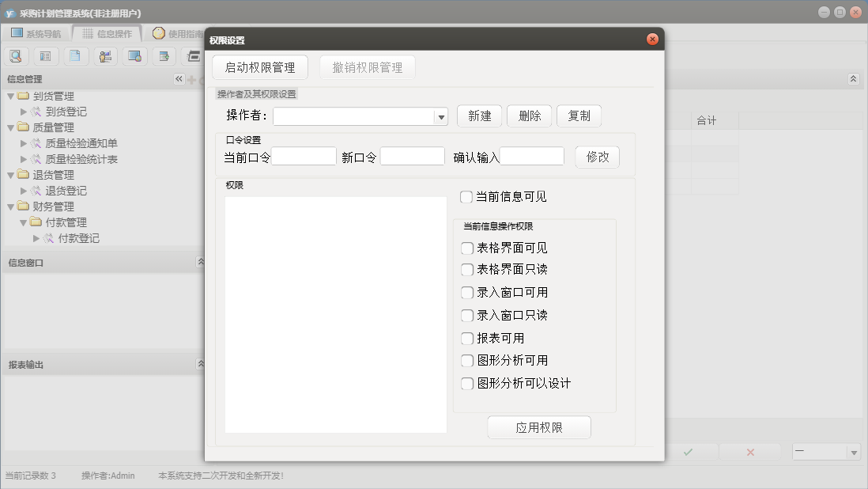Check the 报表可用 checkbox

point(467,339)
